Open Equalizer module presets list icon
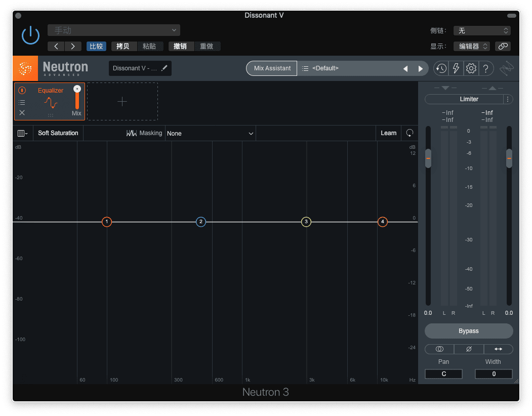Screen dimensions: 532x416 click(x=22, y=102)
